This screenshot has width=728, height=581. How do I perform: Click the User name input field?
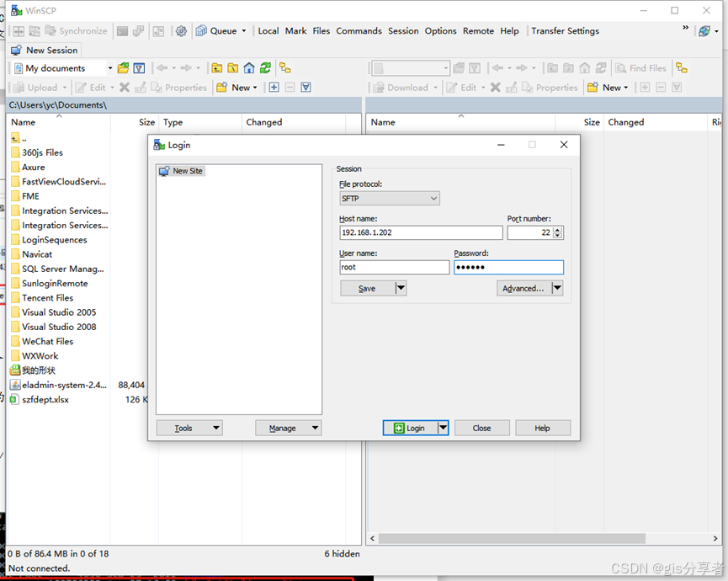coord(395,267)
